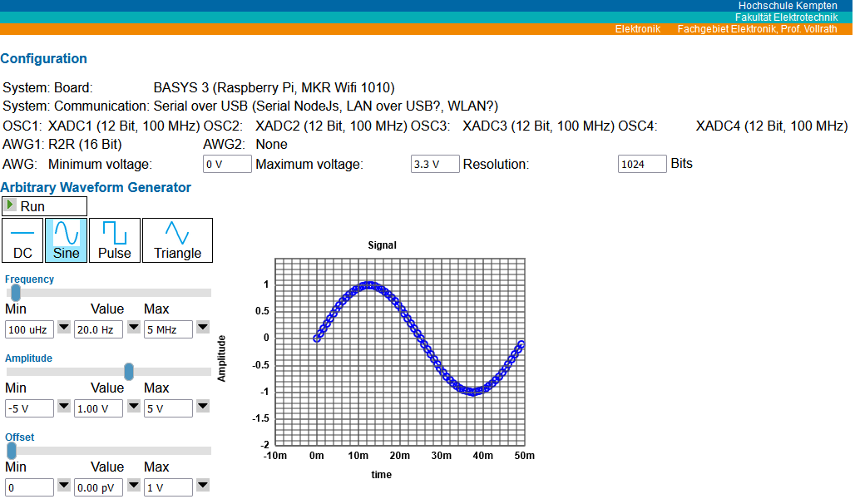Click the Amplitude slider handle
This screenshot has width=855, height=504.
pyautogui.click(x=129, y=371)
